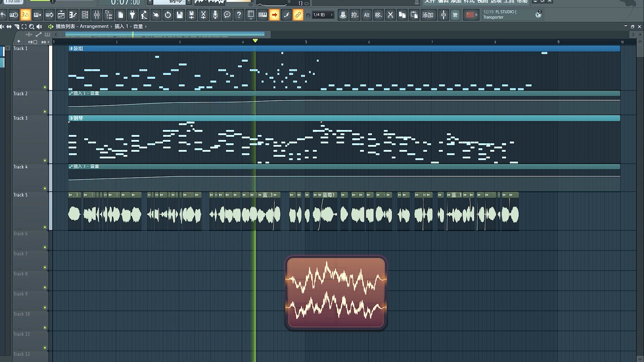Viewport: 644px width, 362px height.
Task: Toggle the orange link multilink button
Action: tap(298, 15)
